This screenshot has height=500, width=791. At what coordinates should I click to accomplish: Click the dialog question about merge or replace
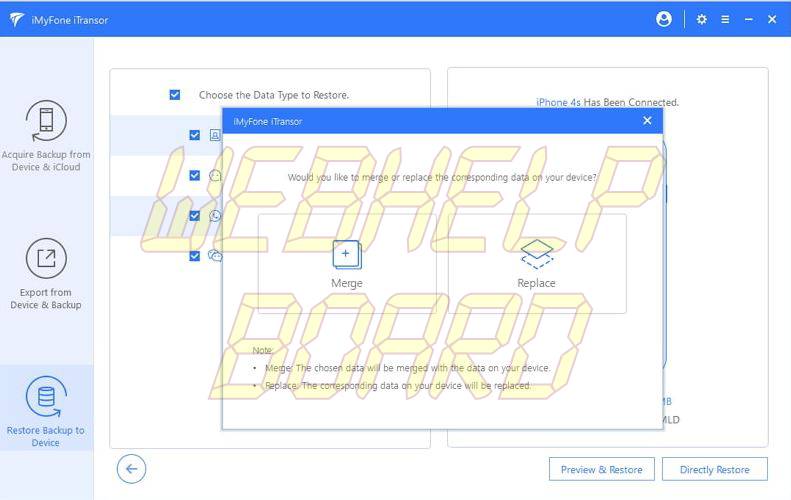442,178
